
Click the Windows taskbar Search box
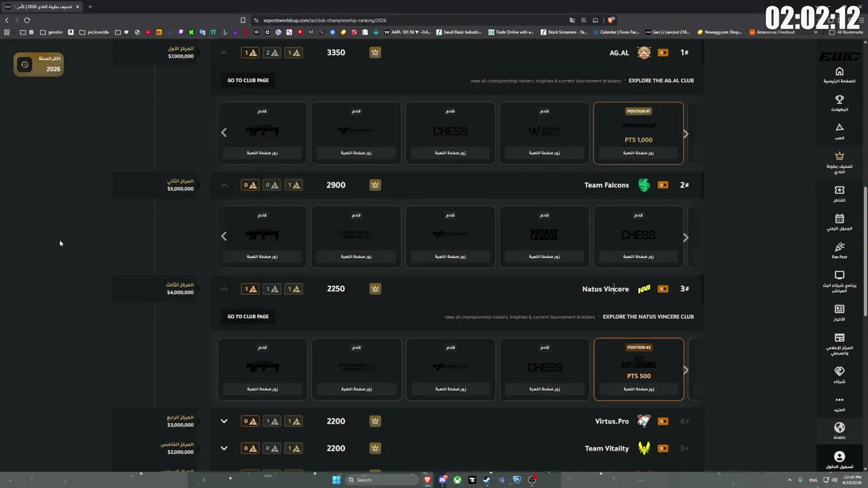point(382,480)
